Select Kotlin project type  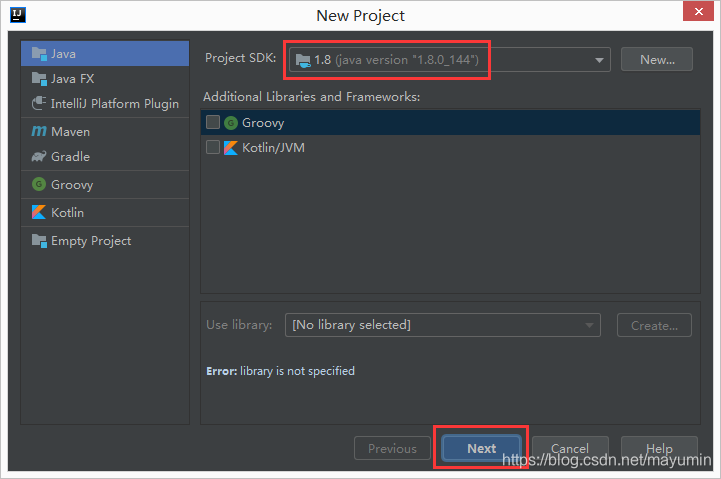pos(105,212)
